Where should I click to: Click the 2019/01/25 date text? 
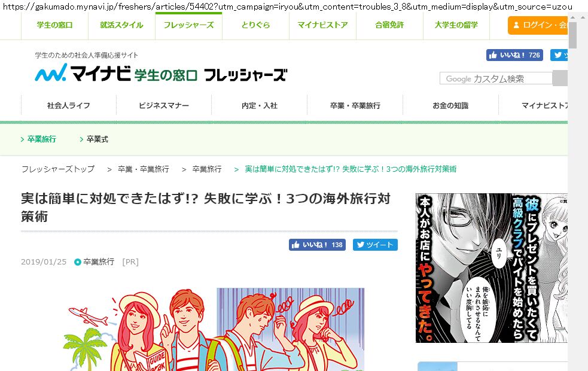(44, 262)
